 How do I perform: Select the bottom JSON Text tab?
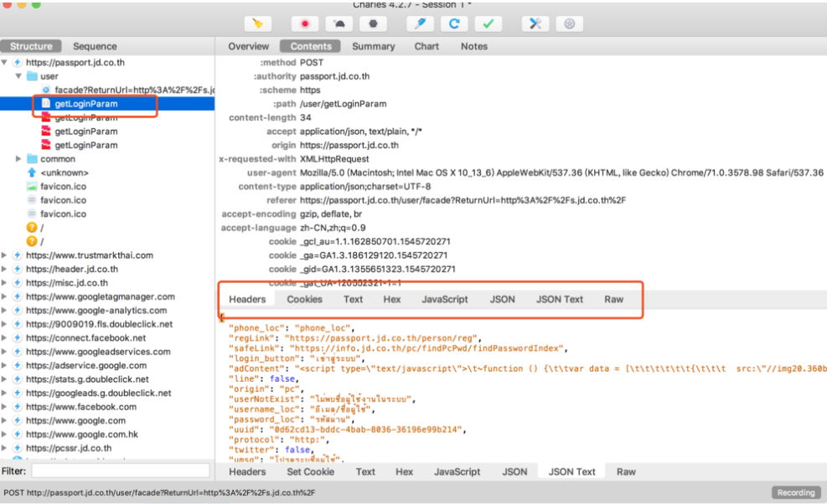571,472
